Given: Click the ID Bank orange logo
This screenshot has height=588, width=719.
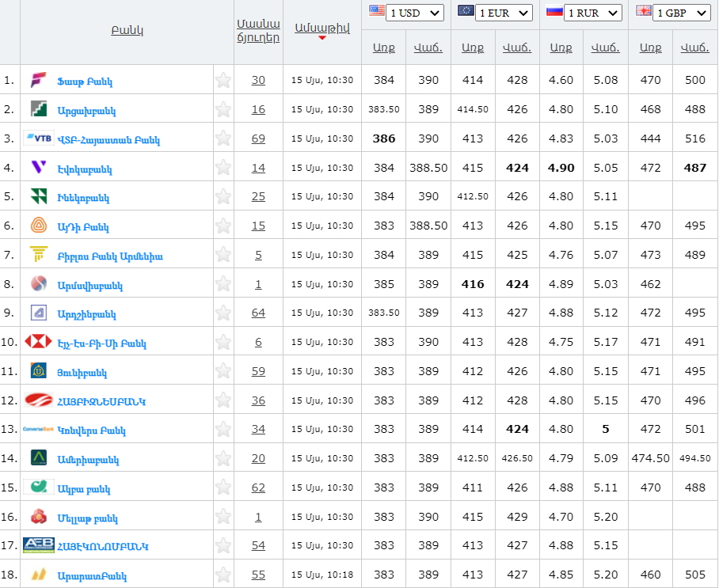Looking at the screenshot, I should (39, 226).
